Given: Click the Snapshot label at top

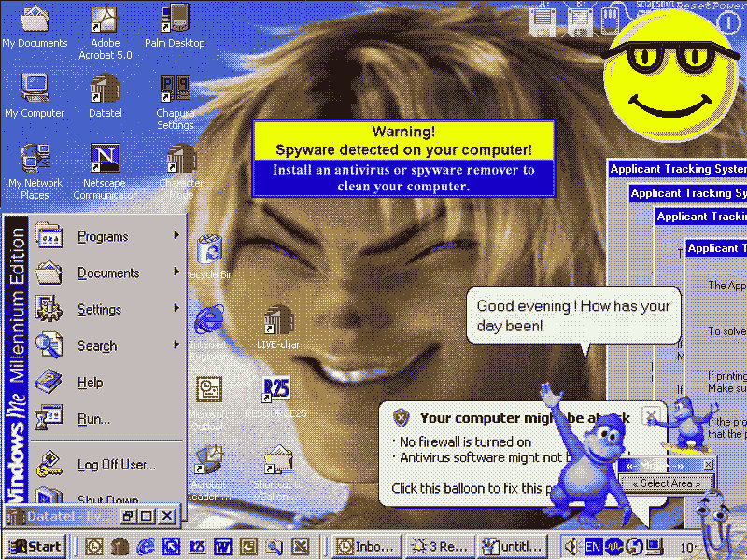Looking at the screenshot, I should (655, 4).
